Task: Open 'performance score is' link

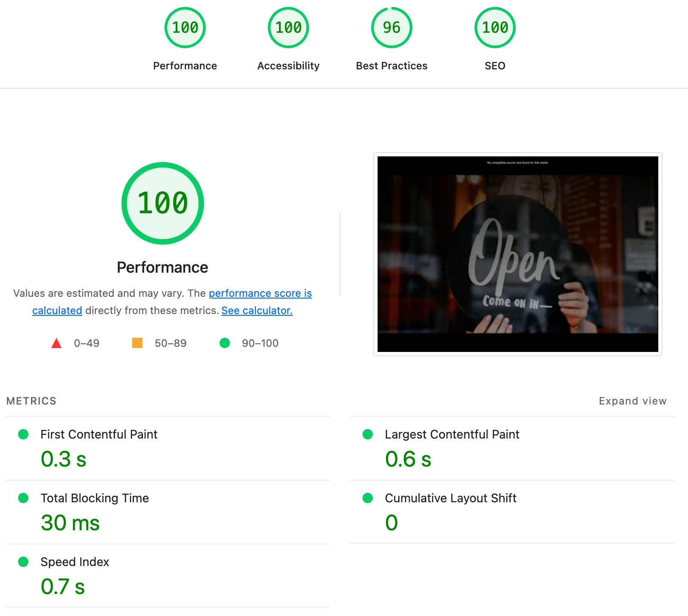Action: coord(260,293)
